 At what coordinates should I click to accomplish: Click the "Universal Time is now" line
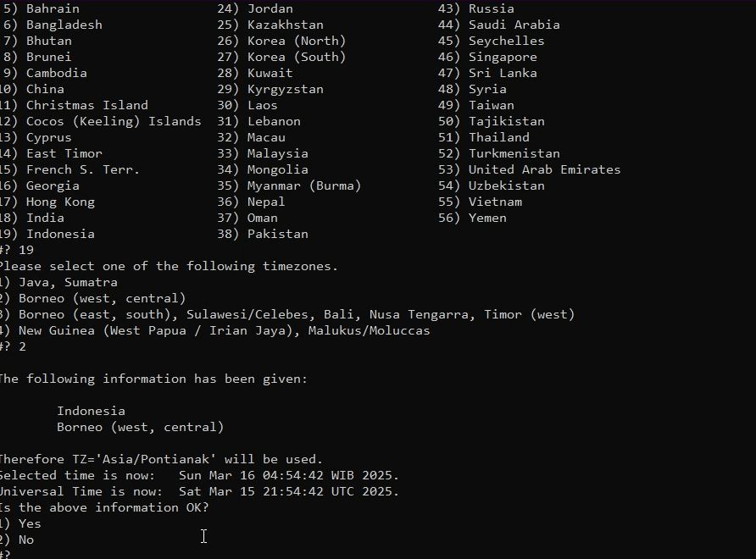tap(198, 491)
